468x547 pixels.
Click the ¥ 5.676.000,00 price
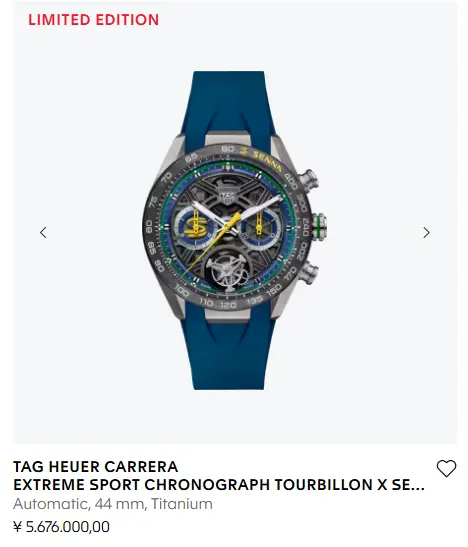coord(61,527)
